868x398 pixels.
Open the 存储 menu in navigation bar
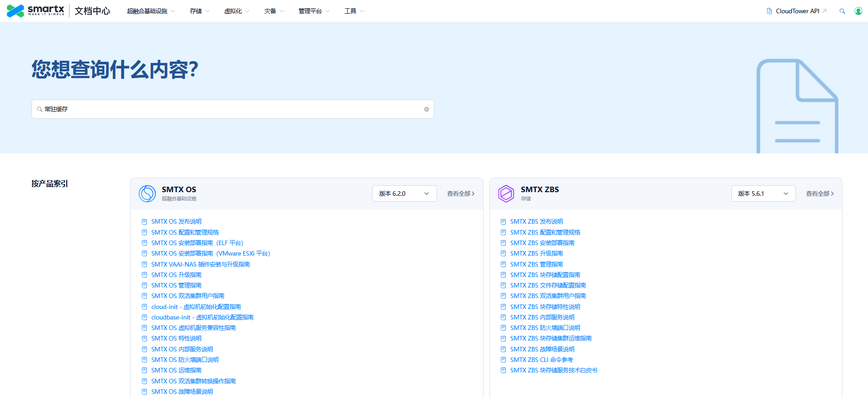click(x=200, y=11)
